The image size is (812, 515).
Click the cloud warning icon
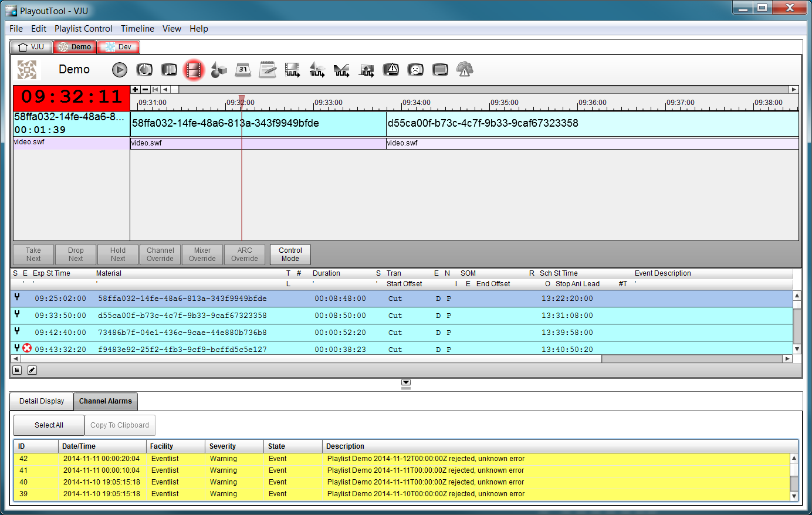465,70
